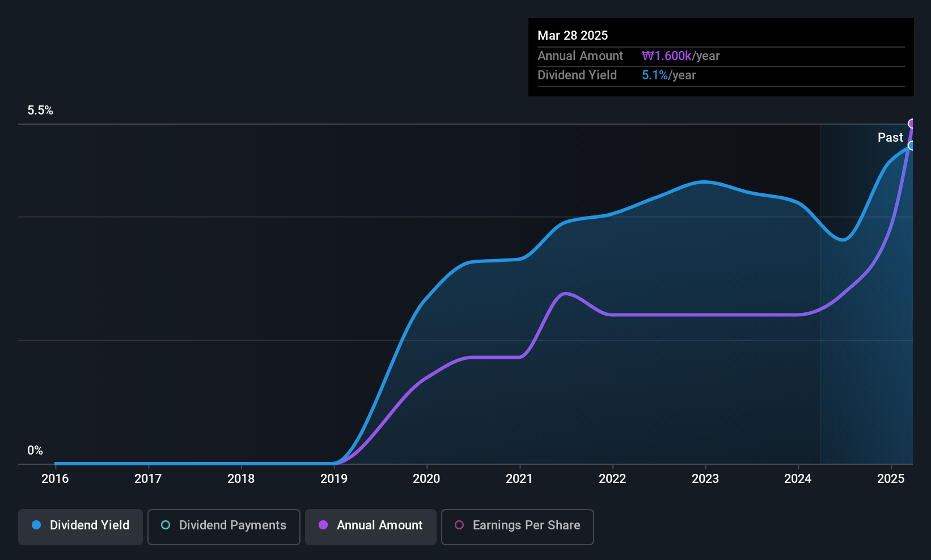This screenshot has width=931, height=560.
Task: Click the 5.5% y-axis label
Action: 40,111
